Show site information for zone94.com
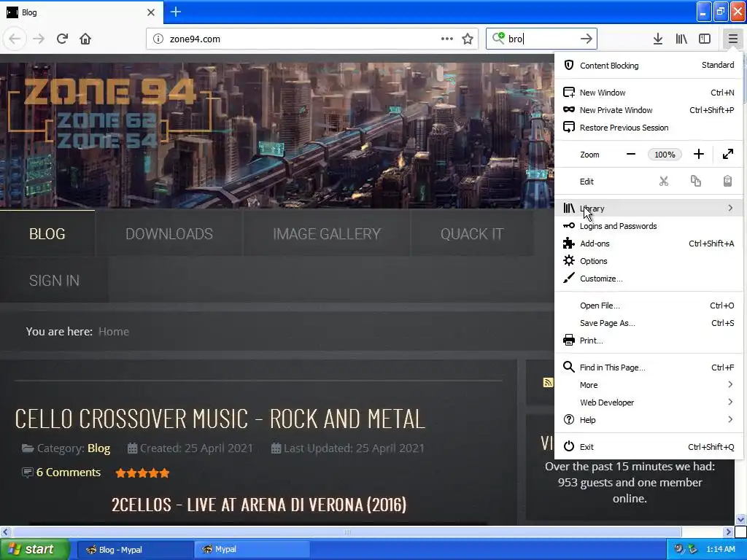 click(158, 39)
